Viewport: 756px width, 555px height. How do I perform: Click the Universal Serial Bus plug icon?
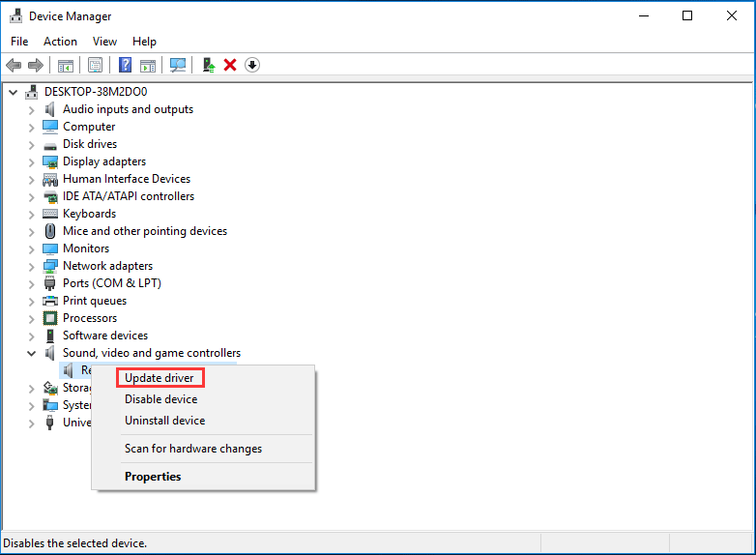pos(49,423)
